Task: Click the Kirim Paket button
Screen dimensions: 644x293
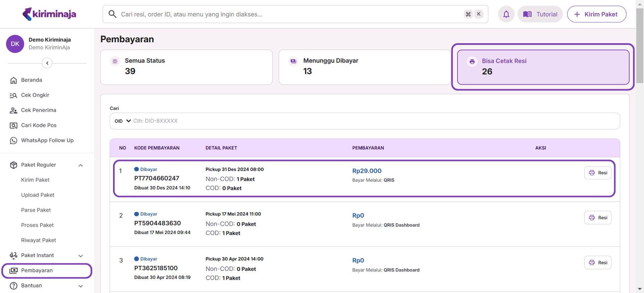Action: pos(596,14)
